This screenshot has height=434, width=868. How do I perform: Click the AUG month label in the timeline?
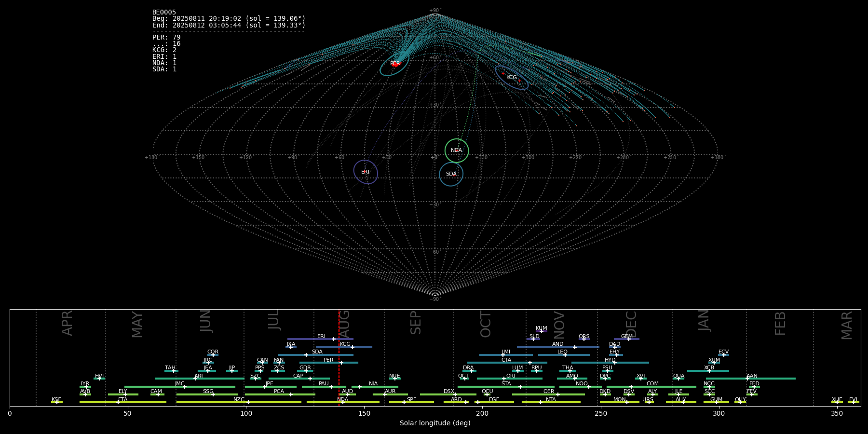coord(344,324)
